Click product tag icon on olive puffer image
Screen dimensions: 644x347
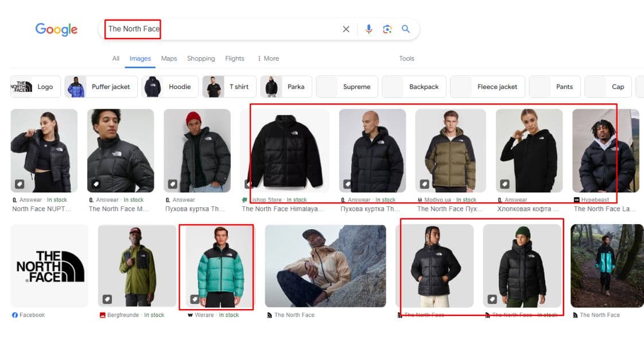click(424, 184)
